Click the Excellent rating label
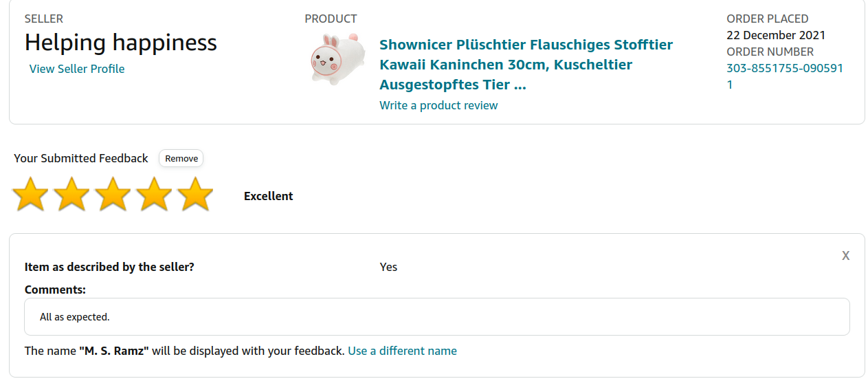The image size is (868, 381). click(268, 196)
